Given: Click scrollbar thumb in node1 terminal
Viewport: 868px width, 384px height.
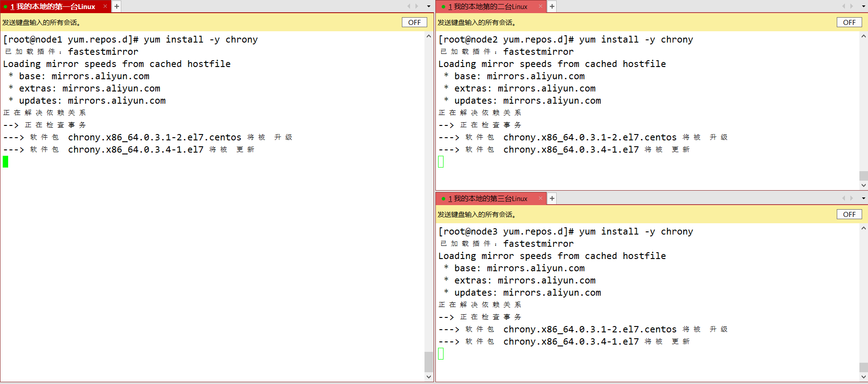Looking at the screenshot, I should pyautogui.click(x=429, y=362).
